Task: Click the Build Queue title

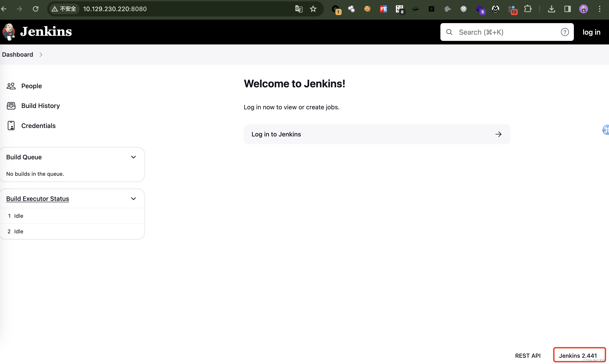Action: coord(24,157)
